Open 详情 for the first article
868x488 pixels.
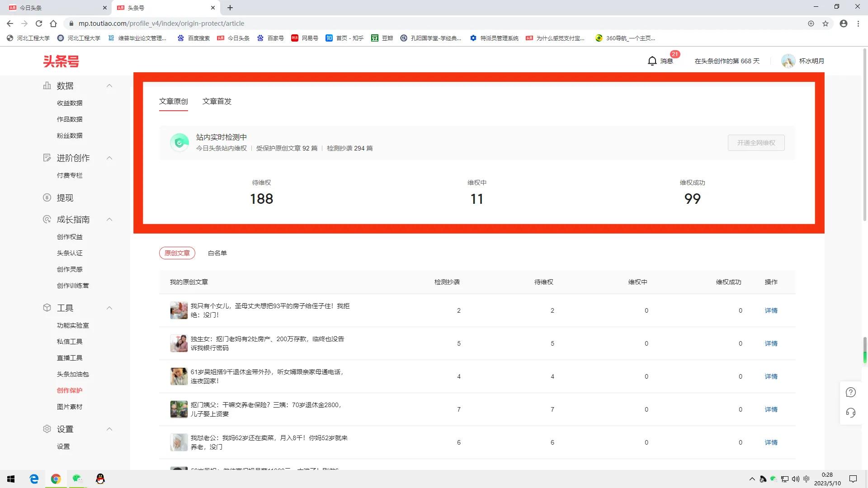click(771, 310)
